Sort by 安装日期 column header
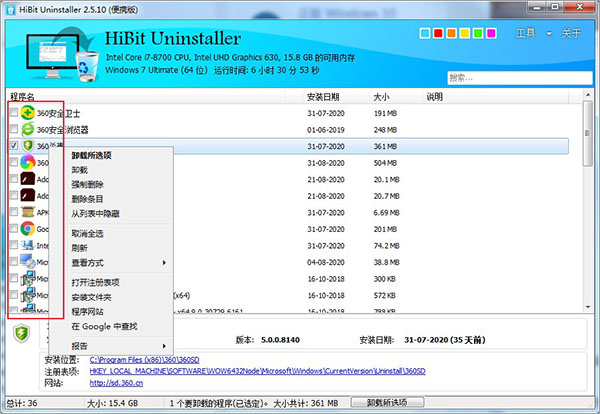The height and width of the screenshot is (414, 600). [336, 97]
